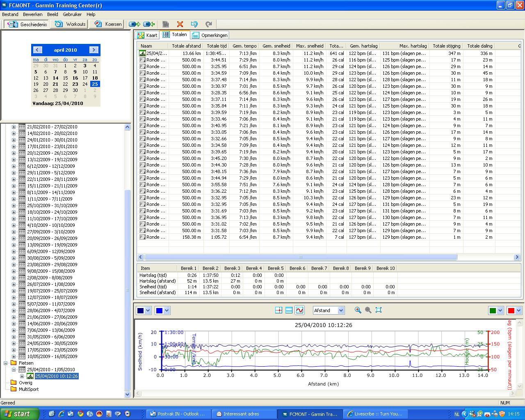The image size is (525, 420).
Task: Click the activity icon of the 25/04/2... totals row
Action: coord(142,53)
